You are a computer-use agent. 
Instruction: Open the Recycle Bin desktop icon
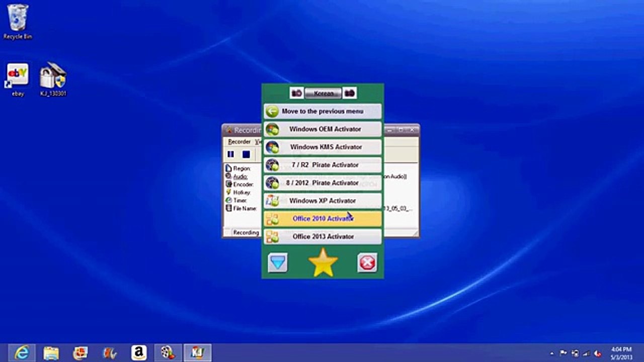18,22
